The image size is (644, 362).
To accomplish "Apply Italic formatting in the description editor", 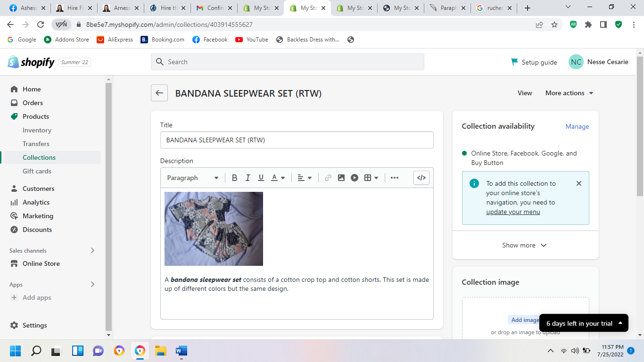I will pos(248,178).
